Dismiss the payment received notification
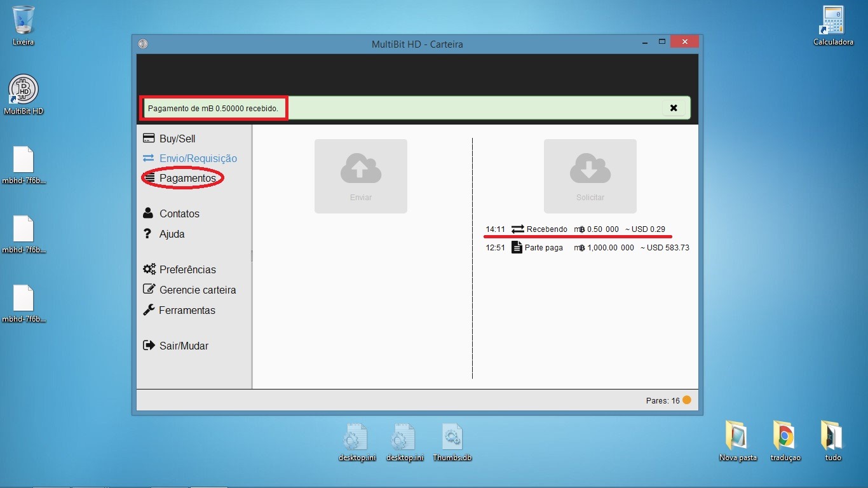 [674, 108]
